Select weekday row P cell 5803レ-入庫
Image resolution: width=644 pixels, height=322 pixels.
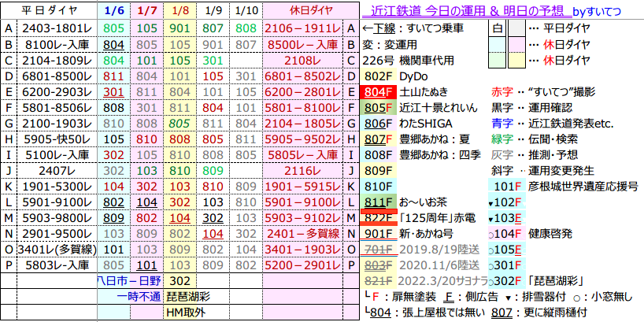[x=57, y=266]
